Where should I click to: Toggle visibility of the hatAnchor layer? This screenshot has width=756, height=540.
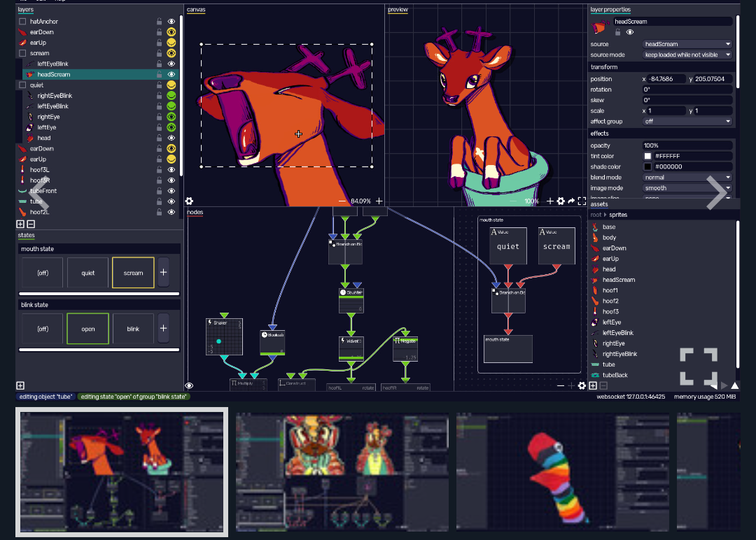point(171,21)
